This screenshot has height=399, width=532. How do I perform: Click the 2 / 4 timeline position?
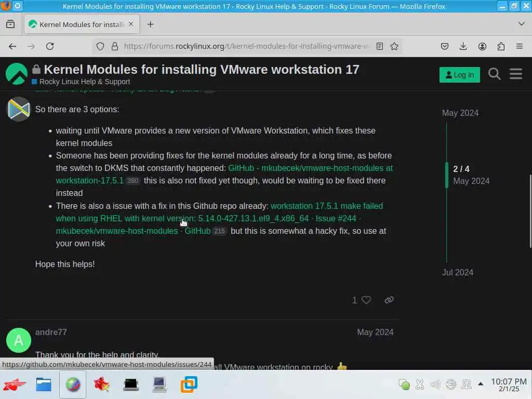click(461, 169)
